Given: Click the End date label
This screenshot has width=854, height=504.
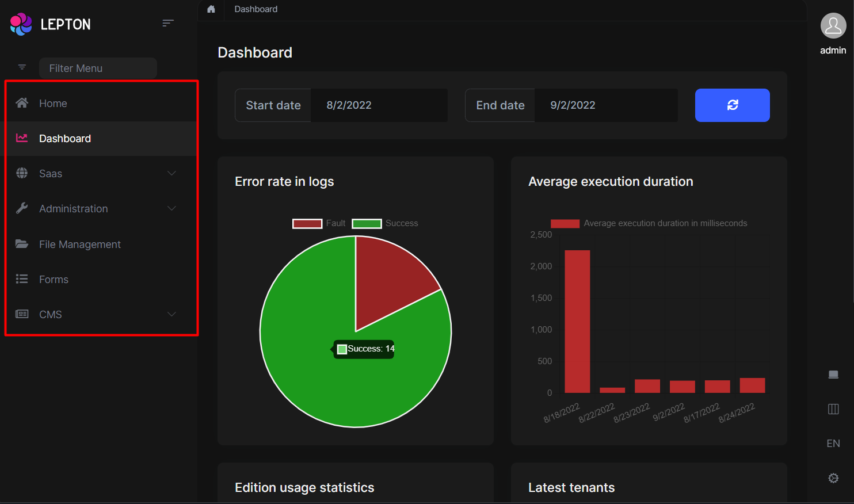Looking at the screenshot, I should [500, 105].
